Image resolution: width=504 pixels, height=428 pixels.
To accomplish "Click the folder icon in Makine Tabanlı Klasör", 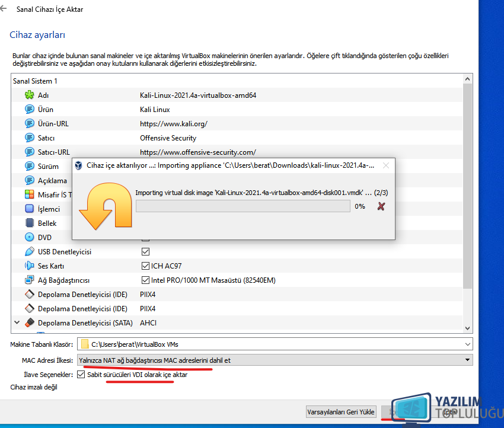I will [x=85, y=344].
